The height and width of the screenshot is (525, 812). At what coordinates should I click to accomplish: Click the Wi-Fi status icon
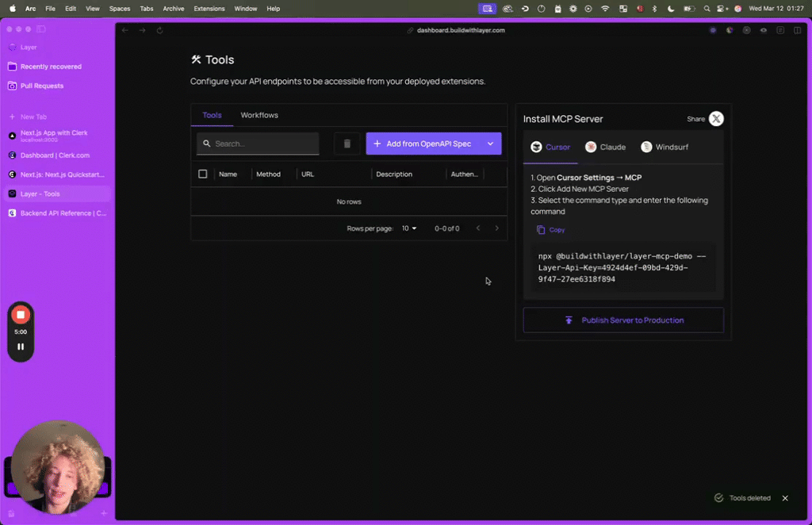[605, 8]
